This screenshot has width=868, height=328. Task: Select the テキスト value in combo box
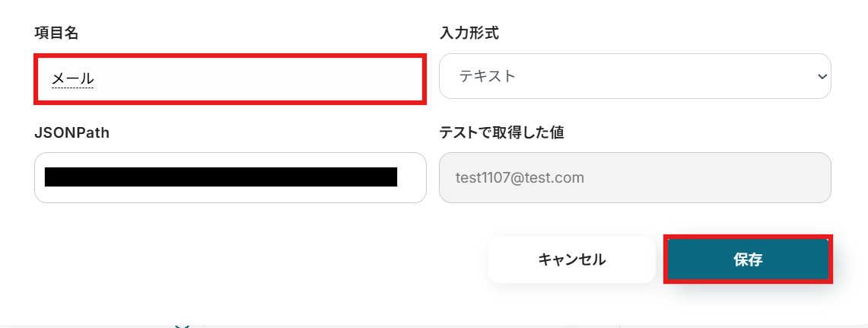click(x=488, y=76)
